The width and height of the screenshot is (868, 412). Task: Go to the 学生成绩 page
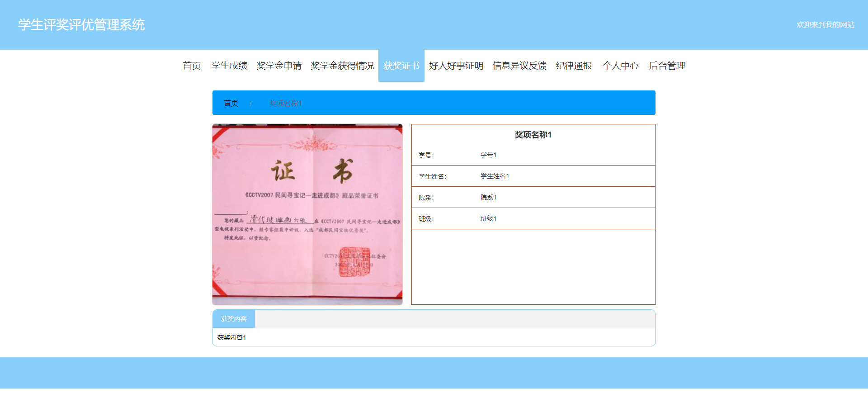(x=229, y=66)
